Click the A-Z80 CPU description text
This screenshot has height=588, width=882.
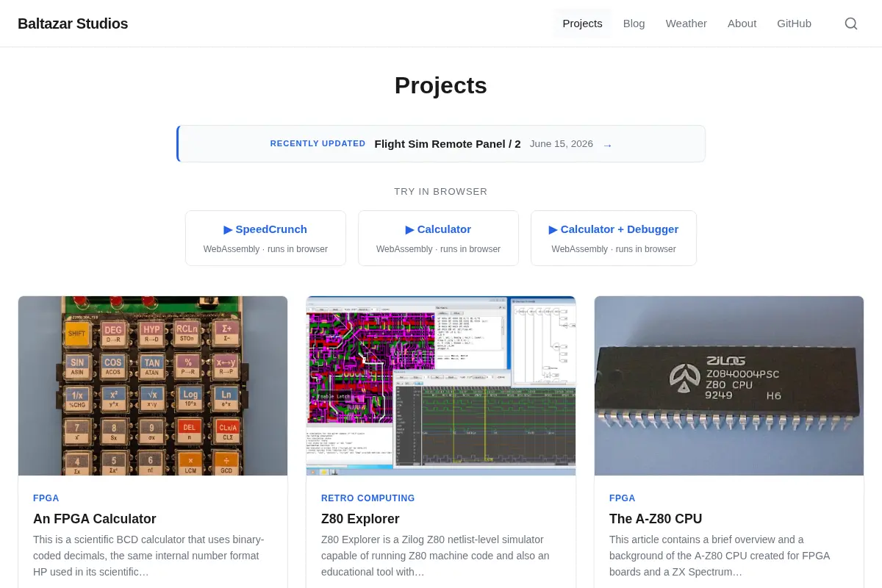point(720,556)
